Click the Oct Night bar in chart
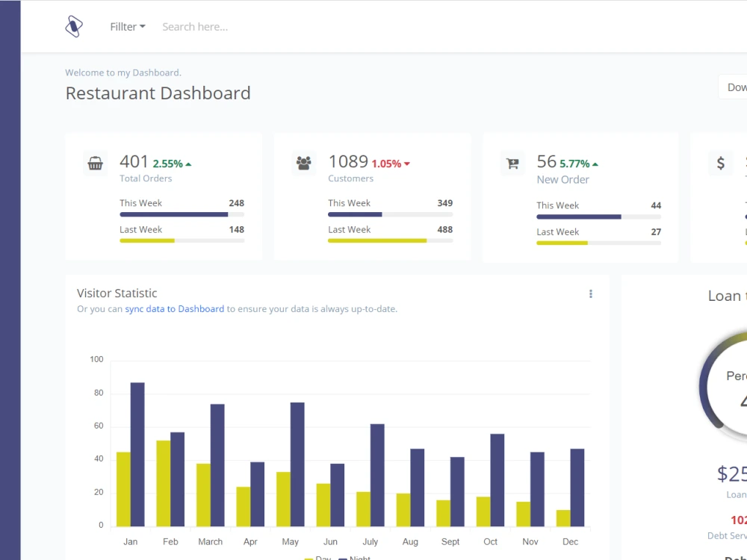The image size is (747, 560). click(x=498, y=480)
